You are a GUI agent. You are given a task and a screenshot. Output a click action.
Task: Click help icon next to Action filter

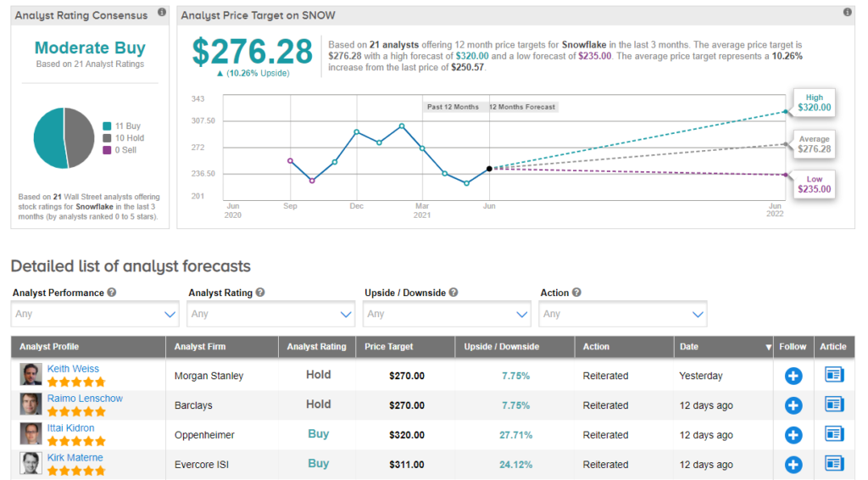(x=576, y=293)
